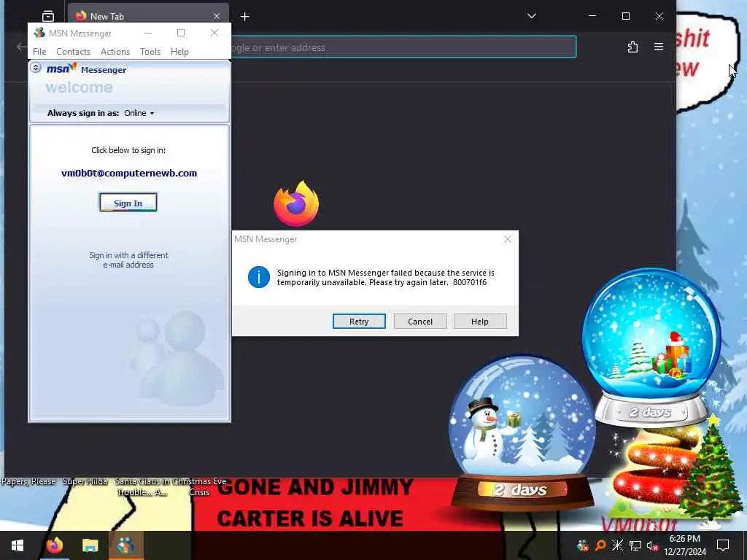Screen dimensions: 747x560
Task: Open the 'Always sign in as' Online dropdown
Action: tap(139, 113)
